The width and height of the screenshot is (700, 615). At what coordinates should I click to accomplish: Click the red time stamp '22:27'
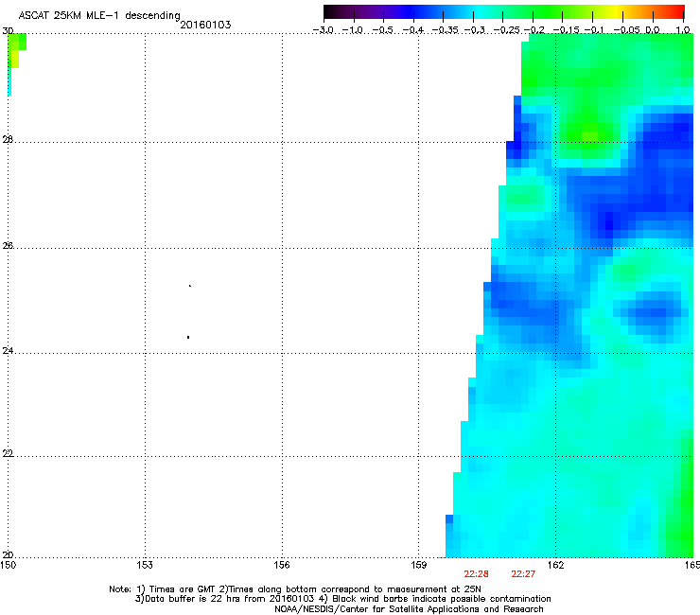click(x=523, y=574)
